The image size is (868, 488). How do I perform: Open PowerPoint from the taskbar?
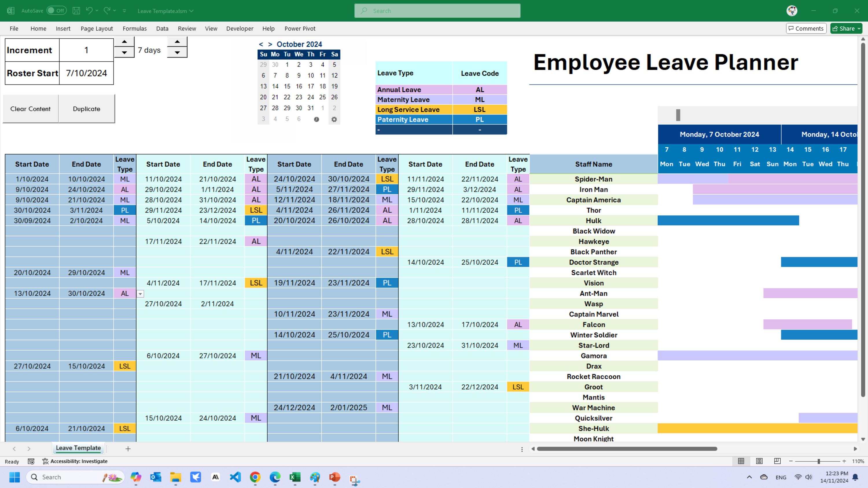(x=334, y=477)
